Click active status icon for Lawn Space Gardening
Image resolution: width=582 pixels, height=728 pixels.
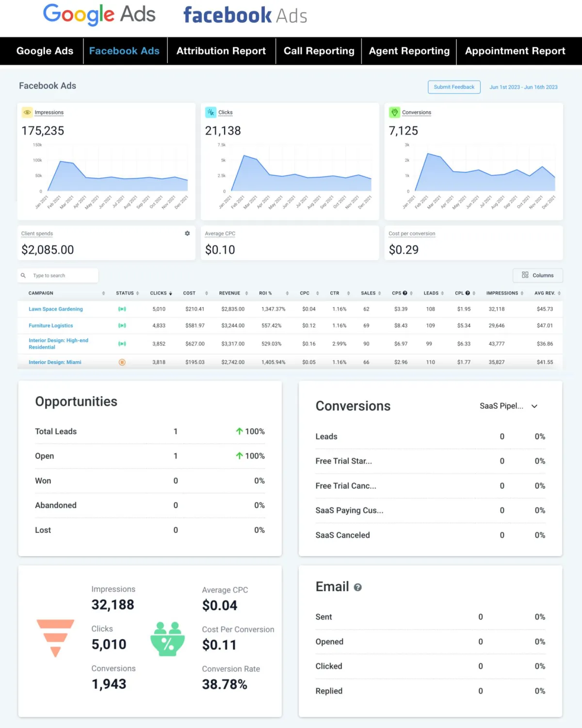122,309
